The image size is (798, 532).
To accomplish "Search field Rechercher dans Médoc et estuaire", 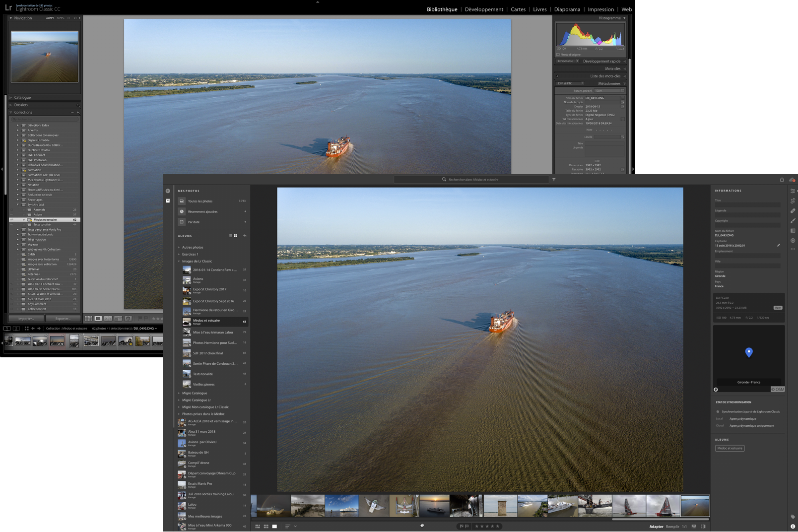I will (x=471, y=180).
